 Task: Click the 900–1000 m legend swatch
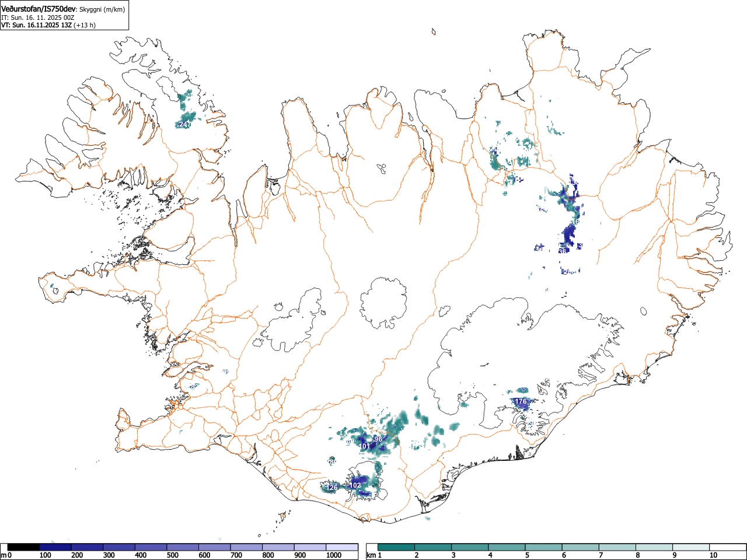[310, 547]
